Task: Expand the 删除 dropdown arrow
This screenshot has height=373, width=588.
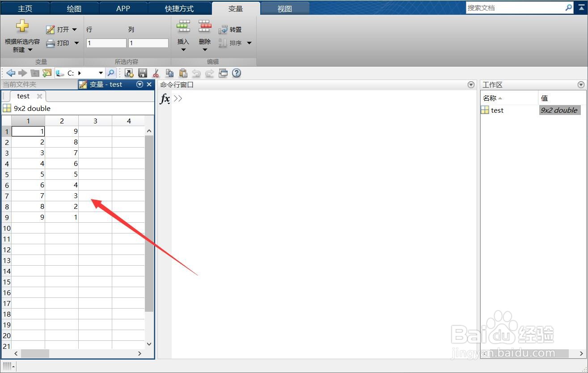Action: click(x=205, y=50)
